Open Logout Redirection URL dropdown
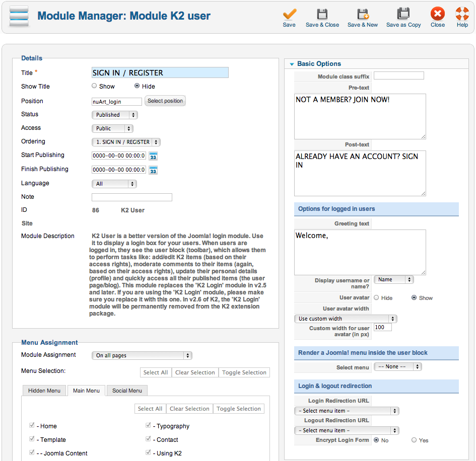The image size is (476, 461). point(347,430)
